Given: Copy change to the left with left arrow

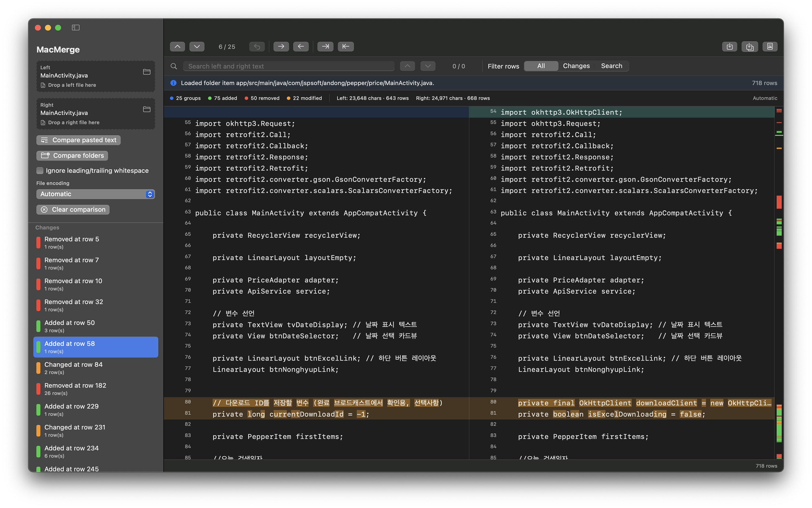Looking at the screenshot, I should click(301, 46).
